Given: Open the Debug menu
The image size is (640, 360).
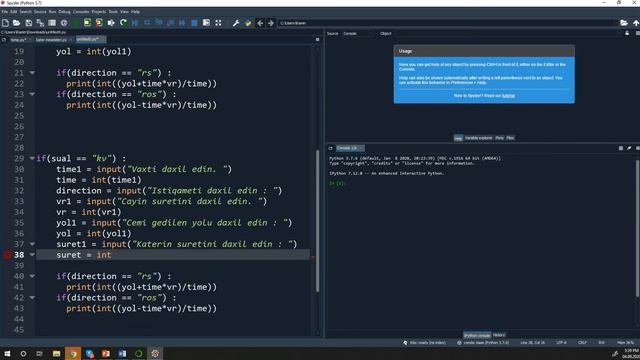Looking at the screenshot, I should click(64, 11).
